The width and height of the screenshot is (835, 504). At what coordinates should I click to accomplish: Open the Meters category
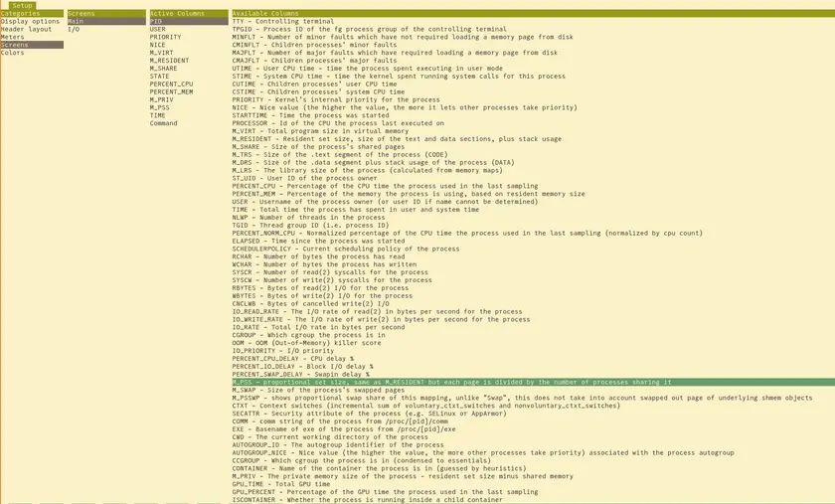point(13,37)
